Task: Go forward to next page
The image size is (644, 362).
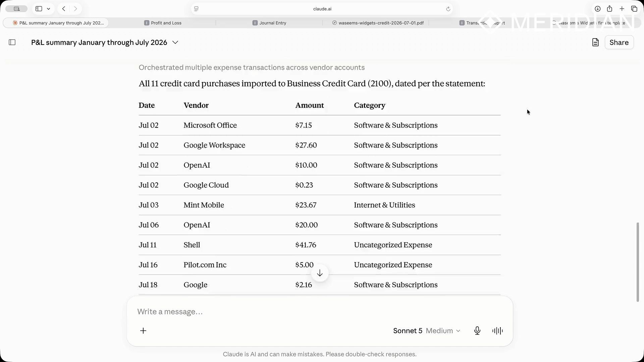Action: point(75,9)
